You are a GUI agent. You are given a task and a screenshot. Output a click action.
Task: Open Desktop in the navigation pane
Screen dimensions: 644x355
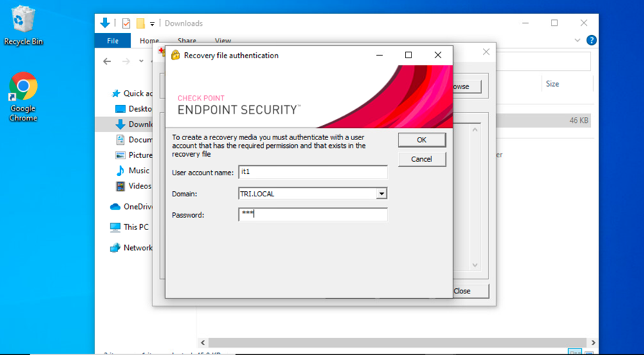click(x=134, y=109)
